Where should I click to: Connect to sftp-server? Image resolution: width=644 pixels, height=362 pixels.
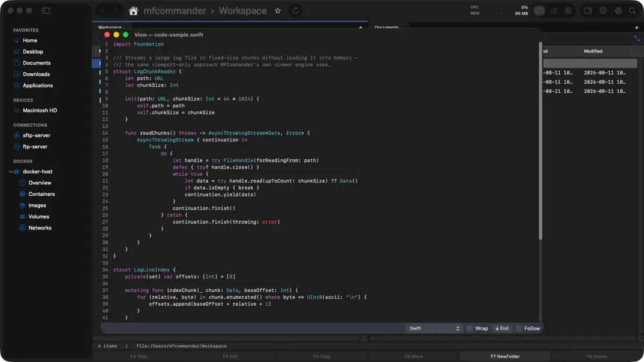click(x=36, y=135)
